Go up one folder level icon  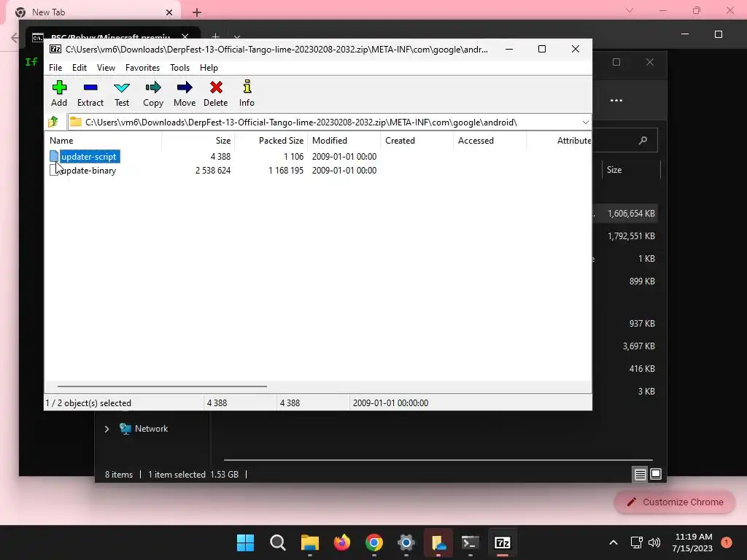pos(53,122)
